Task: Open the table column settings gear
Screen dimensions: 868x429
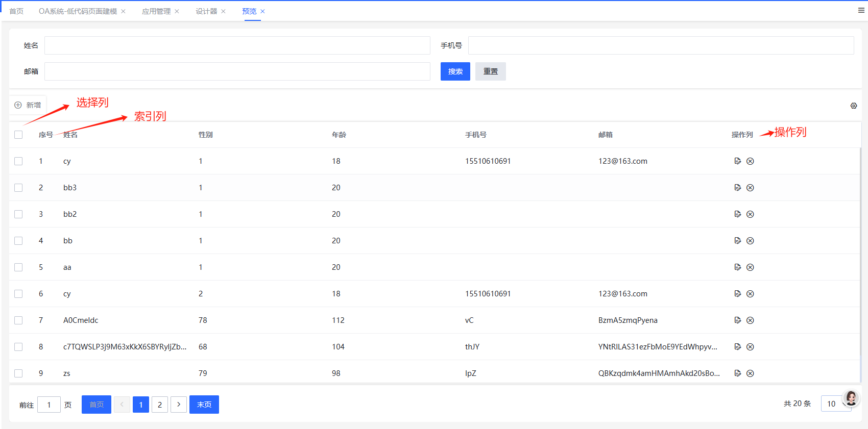Action: (854, 106)
